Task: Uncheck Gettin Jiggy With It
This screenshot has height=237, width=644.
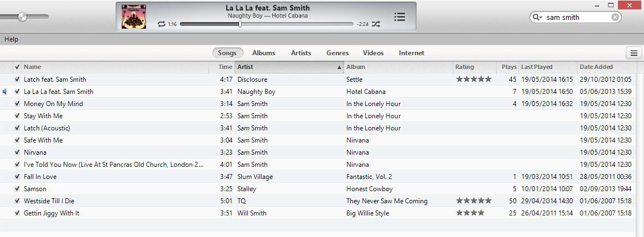Action: (x=17, y=213)
